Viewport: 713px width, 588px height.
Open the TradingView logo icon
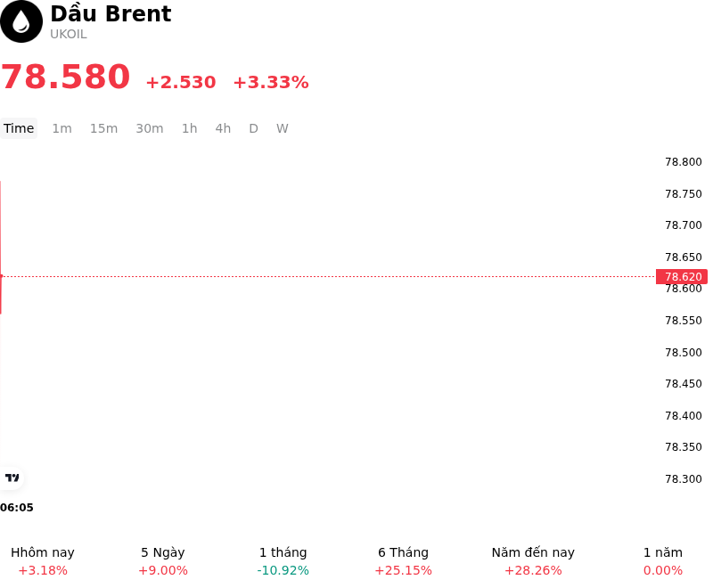(12, 478)
